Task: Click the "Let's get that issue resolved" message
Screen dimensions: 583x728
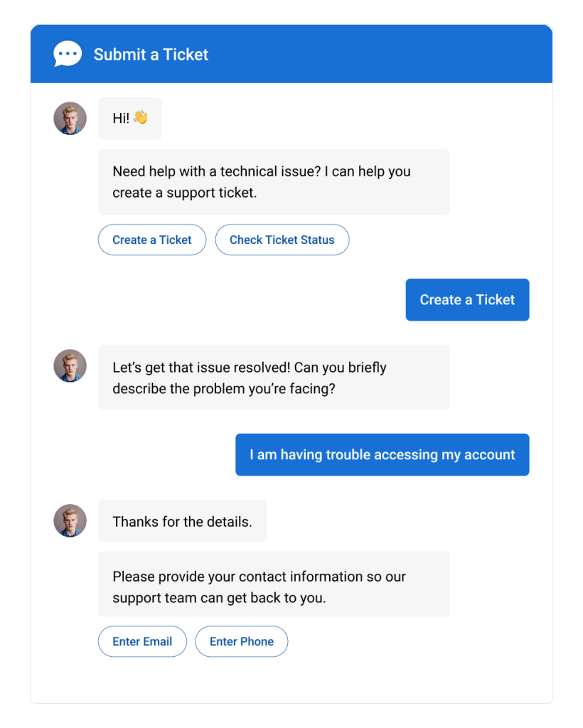Action: point(274,378)
